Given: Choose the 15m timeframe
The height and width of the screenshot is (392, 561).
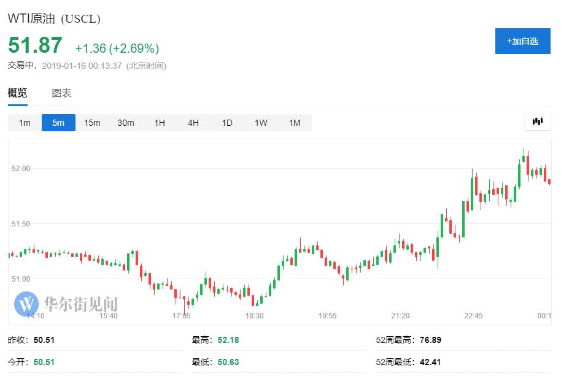Looking at the screenshot, I should coord(92,123).
